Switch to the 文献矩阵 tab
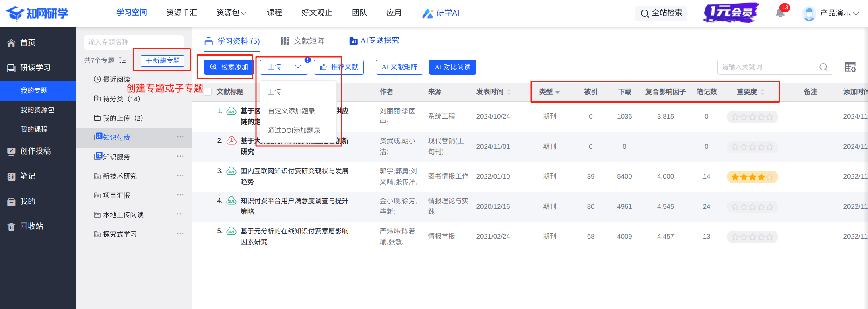 click(x=303, y=41)
